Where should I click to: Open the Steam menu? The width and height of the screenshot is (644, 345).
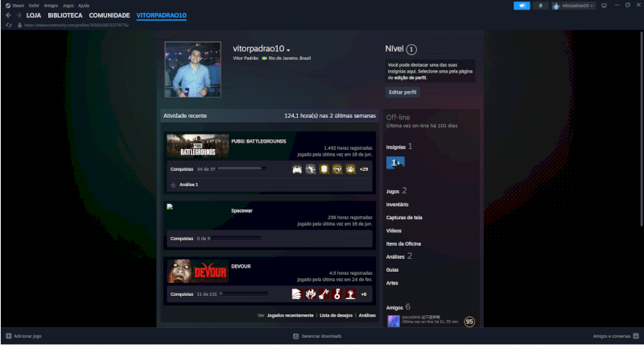pyautogui.click(x=18, y=6)
